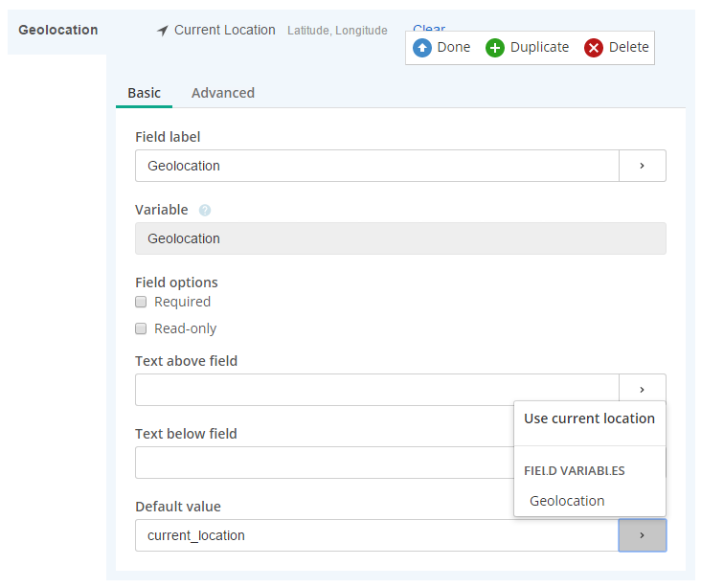Collapse the Default value chevron button
The width and height of the screenshot is (701, 588).
tap(643, 535)
